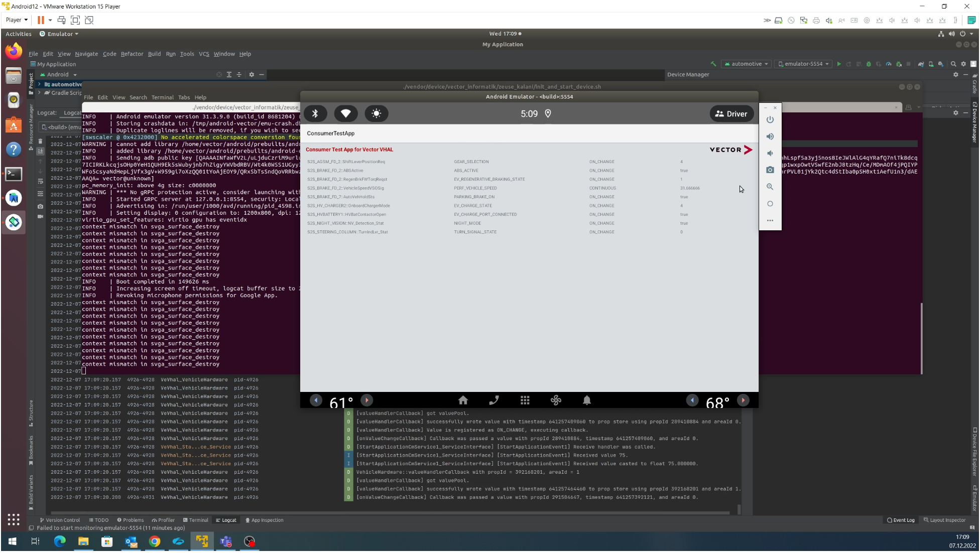The image size is (980, 553).
Task: Pause the virtual machine in VMware toolbar
Action: (41, 20)
